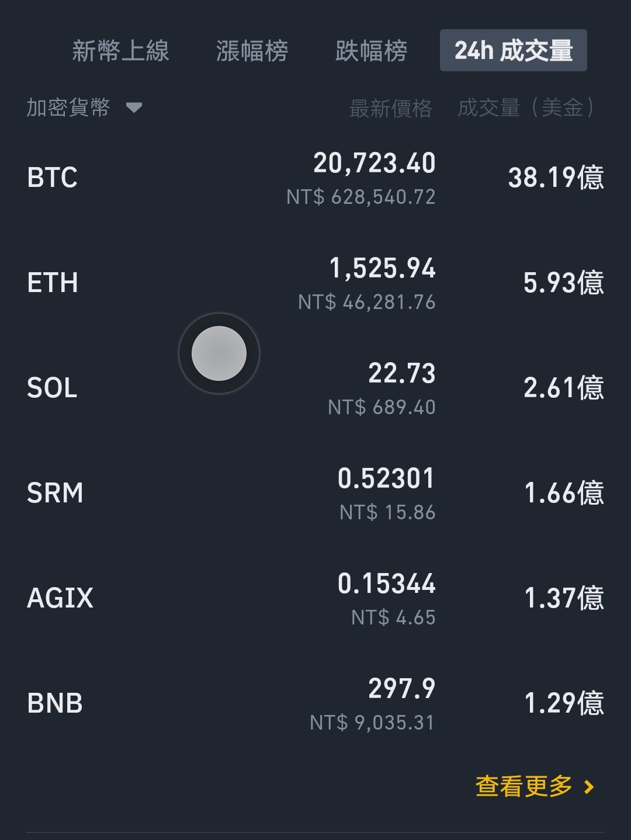Open the SRM coin entry
631x840 pixels.
point(315,493)
